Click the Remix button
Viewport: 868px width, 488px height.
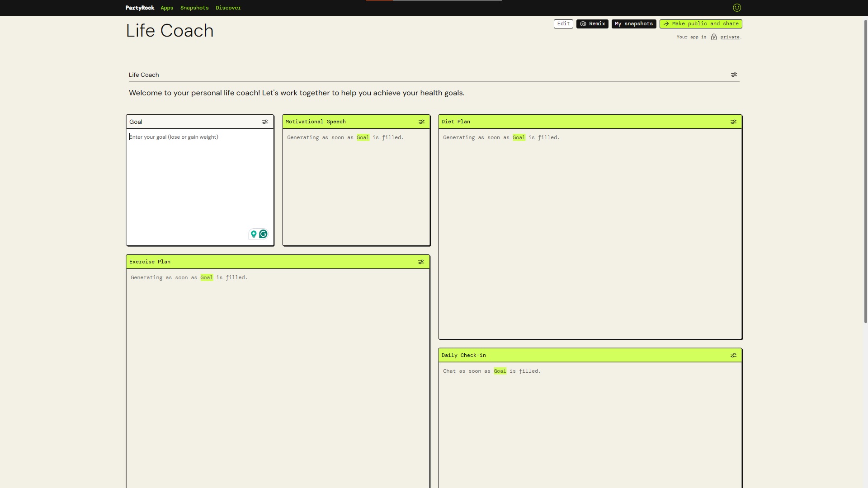click(592, 24)
